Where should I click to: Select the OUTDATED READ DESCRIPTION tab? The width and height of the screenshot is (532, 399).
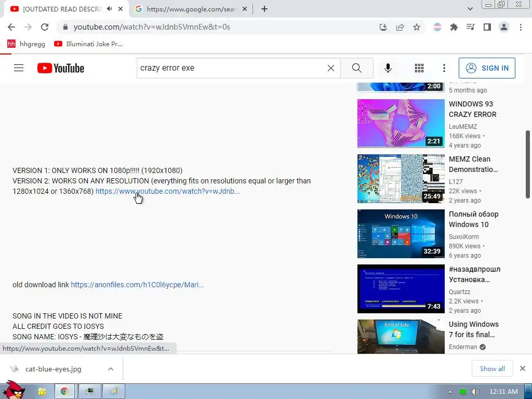click(61, 9)
